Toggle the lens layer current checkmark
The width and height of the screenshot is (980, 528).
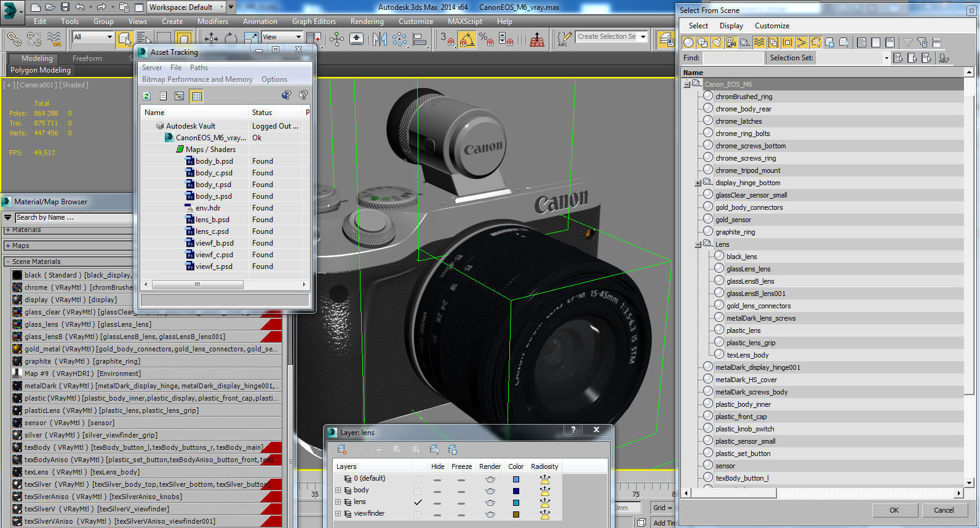pyautogui.click(x=418, y=502)
